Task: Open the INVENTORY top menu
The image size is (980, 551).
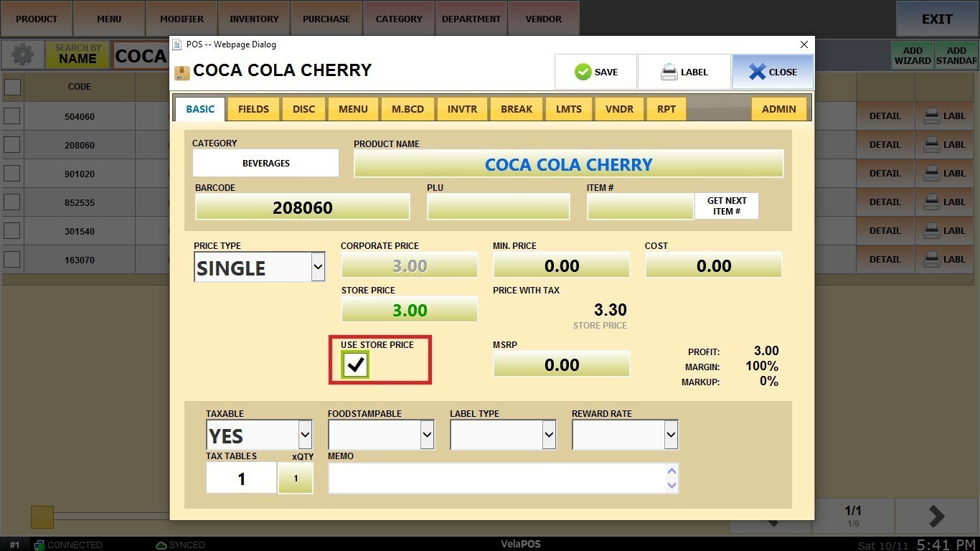Action: tap(254, 19)
